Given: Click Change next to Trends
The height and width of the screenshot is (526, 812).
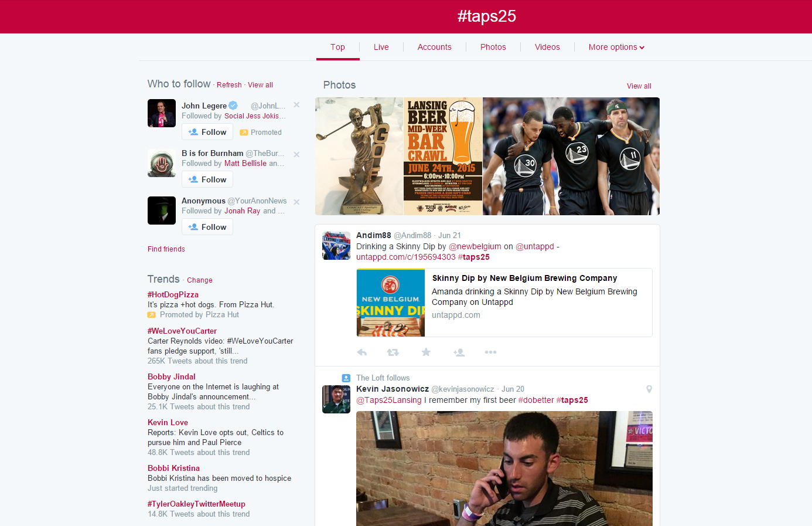Looking at the screenshot, I should click(200, 280).
